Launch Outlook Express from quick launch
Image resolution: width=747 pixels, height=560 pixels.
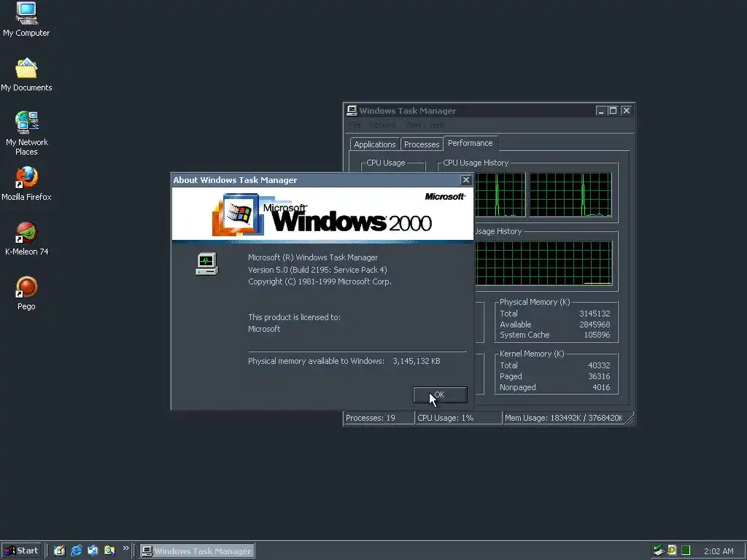click(x=93, y=551)
